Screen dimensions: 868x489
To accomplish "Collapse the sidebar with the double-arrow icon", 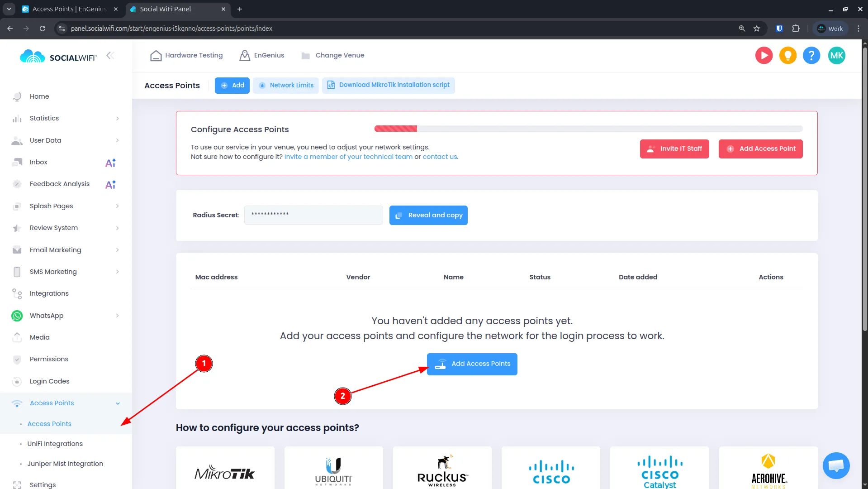I will [x=110, y=55].
